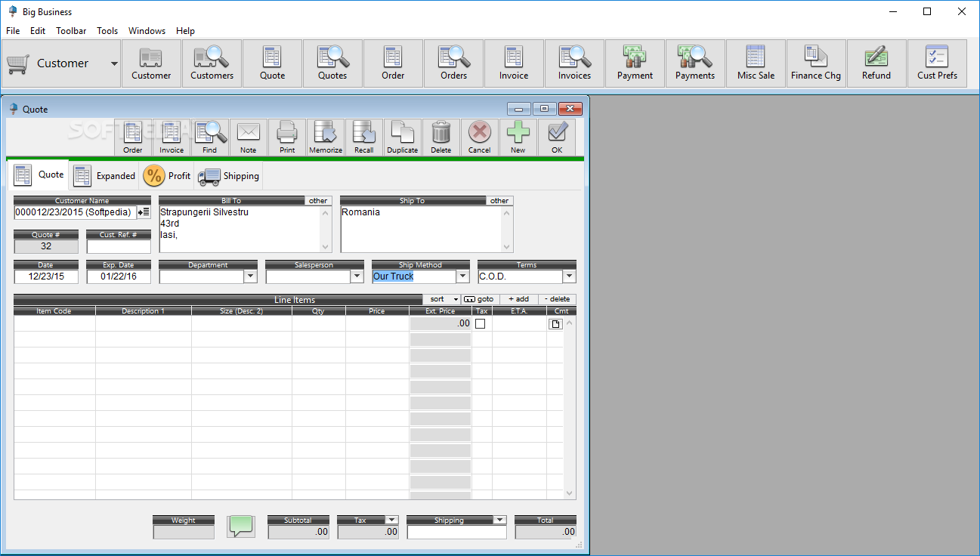Image resolution: width=980 pixels, height=556 pixels.
Task: Open the Terms dropdown arrow
Action: coord(570,276)
